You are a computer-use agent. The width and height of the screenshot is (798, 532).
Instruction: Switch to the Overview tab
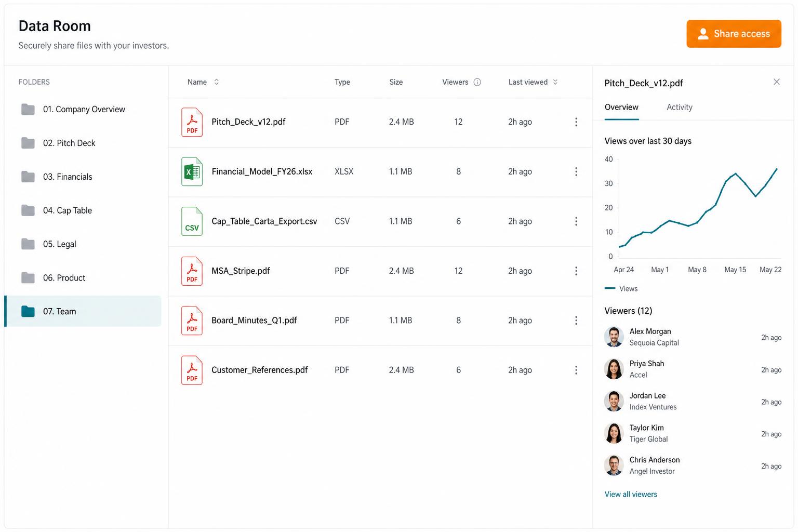pos(621,107)
